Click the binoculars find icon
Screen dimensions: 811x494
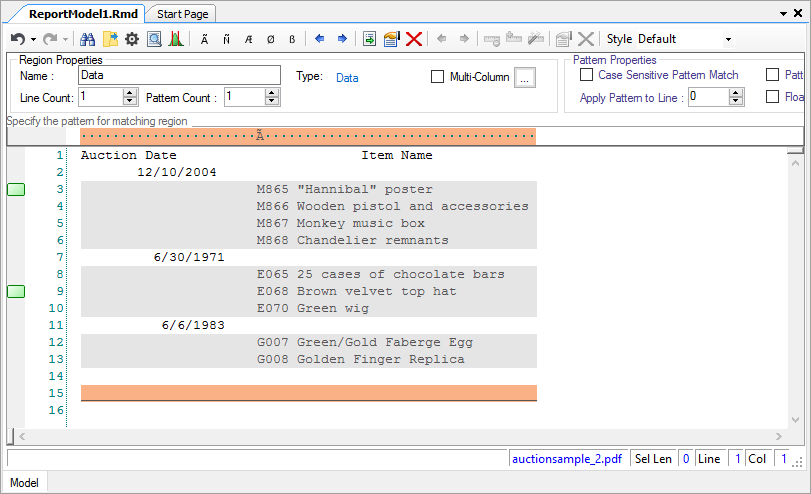[87, 39]
